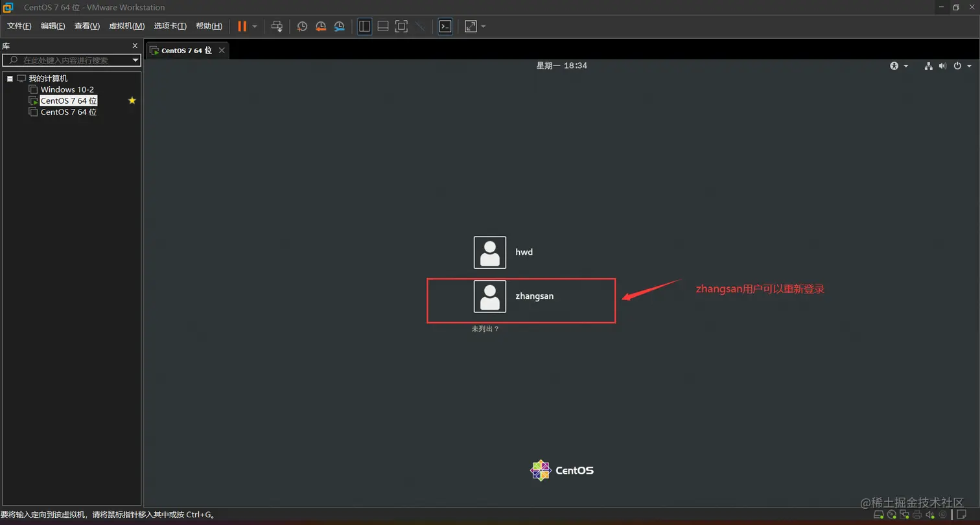Viewport: 980px width, 525px height.
Task: Send Ctrl+Alt+Del to the virtual machine
Action: click(277, 26)
